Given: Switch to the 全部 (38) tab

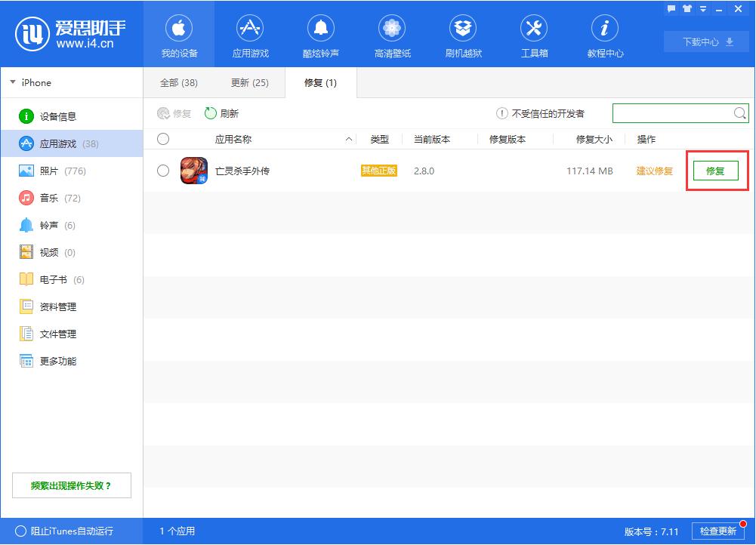Looking at the screenshot, I should click(178, 82).
